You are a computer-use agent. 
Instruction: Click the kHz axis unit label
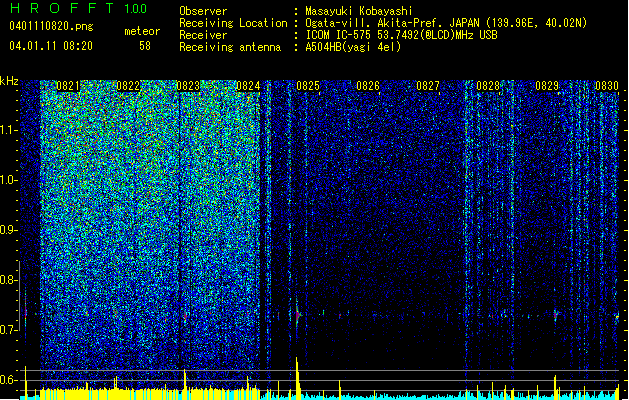click(9, 81)
